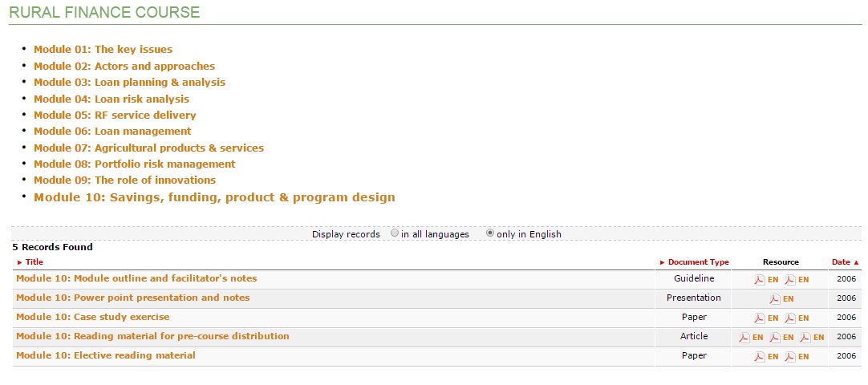The height and width of the screenshot is (385, 868).
Task: Open second PDF icon for Elective reading material
Action: point(789,357)
